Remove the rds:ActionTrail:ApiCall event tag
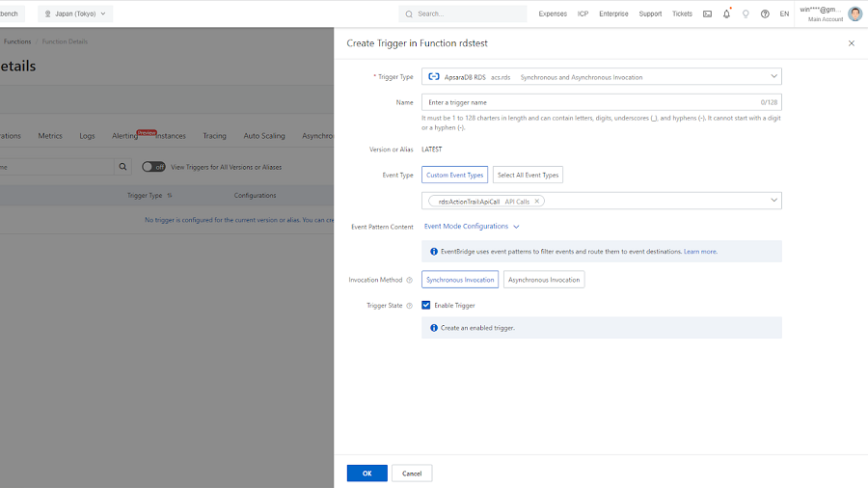The image size is (868, 488). (537, 202)
